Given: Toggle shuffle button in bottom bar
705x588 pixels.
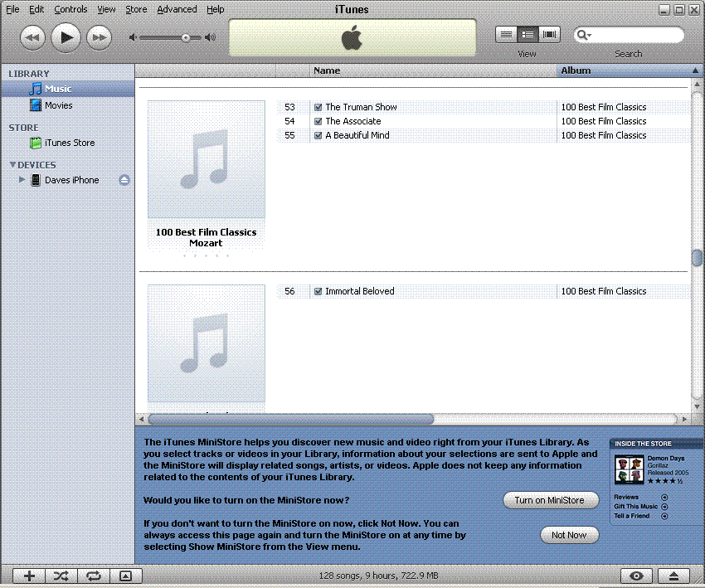Looking at the screenshot, I should pos(61,576).
